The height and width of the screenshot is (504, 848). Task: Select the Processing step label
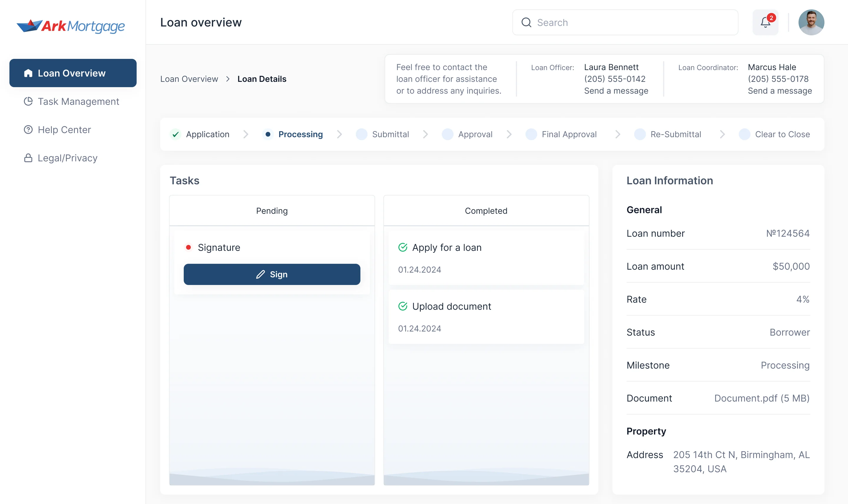[x=300, y=135]
